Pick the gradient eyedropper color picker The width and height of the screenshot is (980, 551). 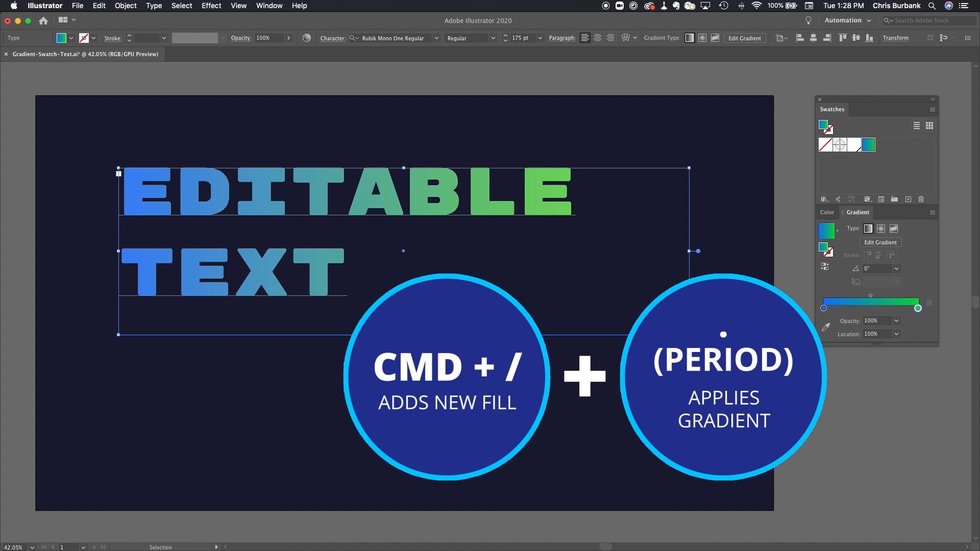(x=825, y=327)
